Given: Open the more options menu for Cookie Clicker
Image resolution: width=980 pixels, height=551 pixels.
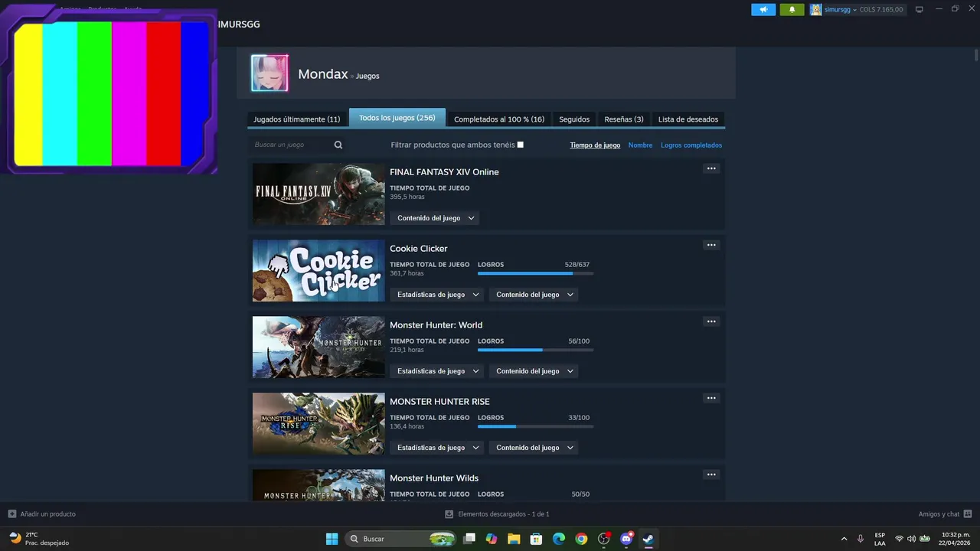Looking at the screenshot, I should click(x=711, y=245).
